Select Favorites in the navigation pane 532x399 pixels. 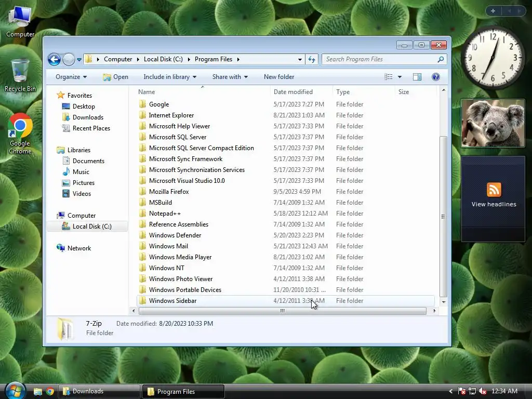79,96
